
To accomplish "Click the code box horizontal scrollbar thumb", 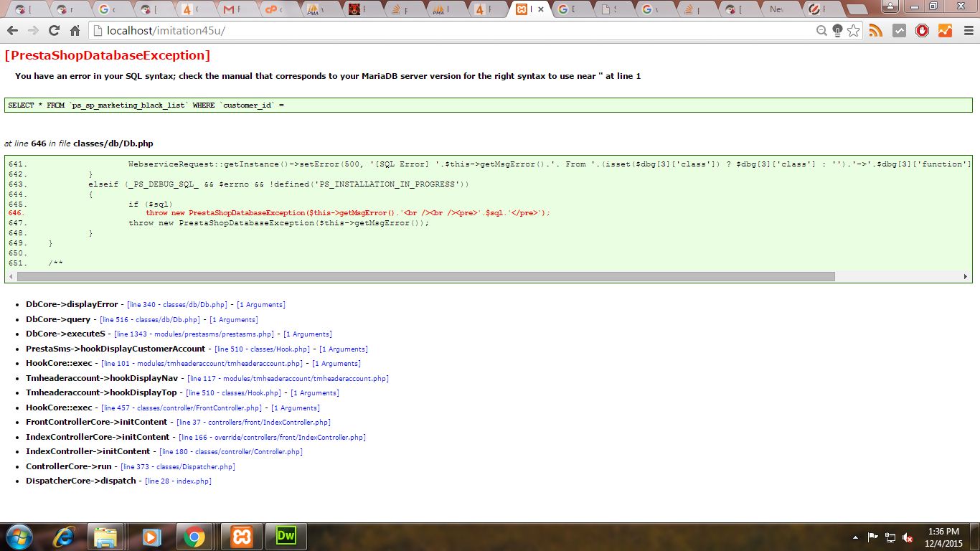I will click(425, 276).
